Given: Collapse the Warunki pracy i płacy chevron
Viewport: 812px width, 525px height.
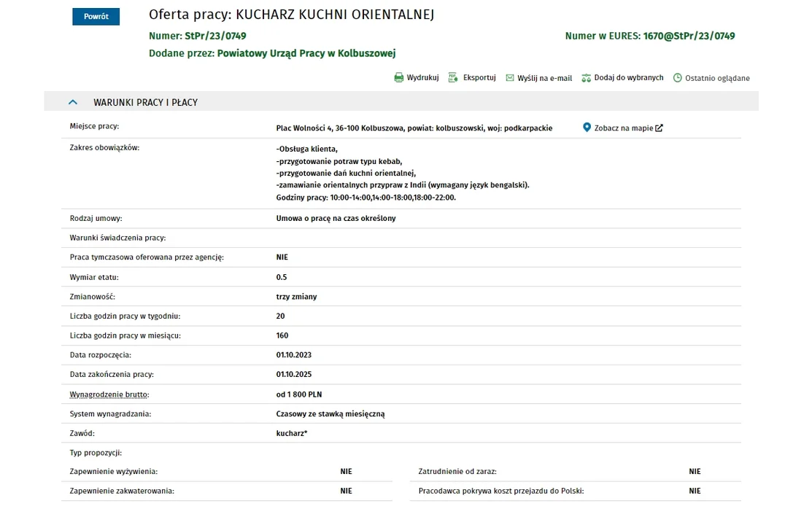Looking at the screenshot, I should click(73, 102).
